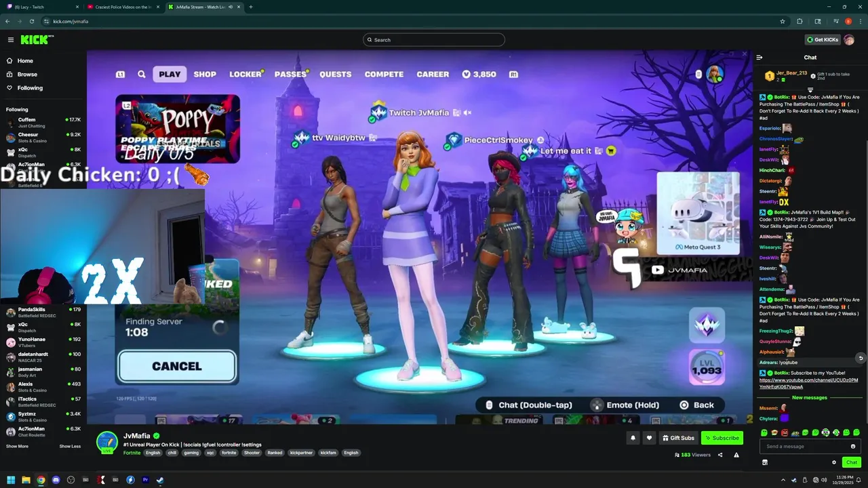Follow channel with heart icon
This screenshot has height=488, width=868.
coord(649,438)
